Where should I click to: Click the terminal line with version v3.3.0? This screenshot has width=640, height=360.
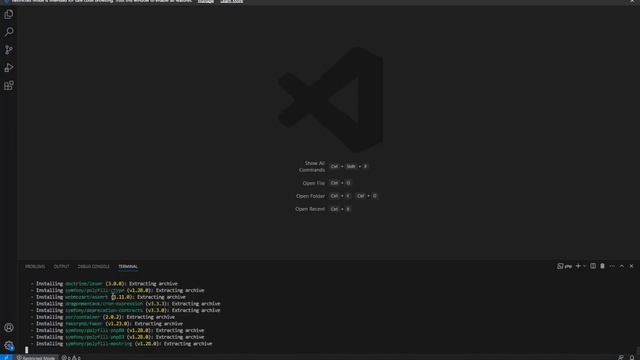(x=125, y=310)
